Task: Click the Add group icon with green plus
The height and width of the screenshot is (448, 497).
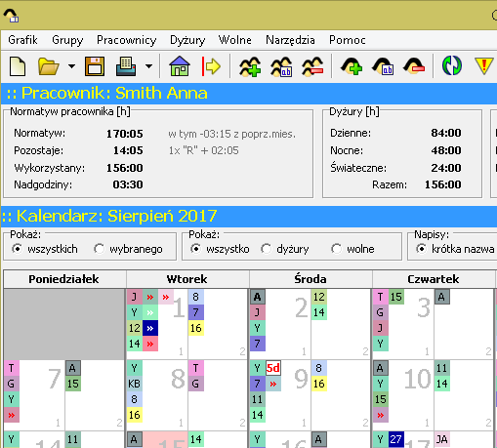Action: click(250, 66)
